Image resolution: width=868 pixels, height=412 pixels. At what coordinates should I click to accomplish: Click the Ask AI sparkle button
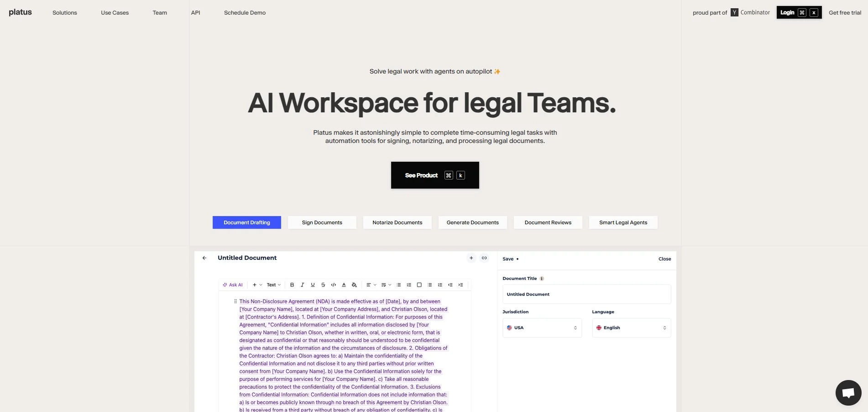[233, 285]
